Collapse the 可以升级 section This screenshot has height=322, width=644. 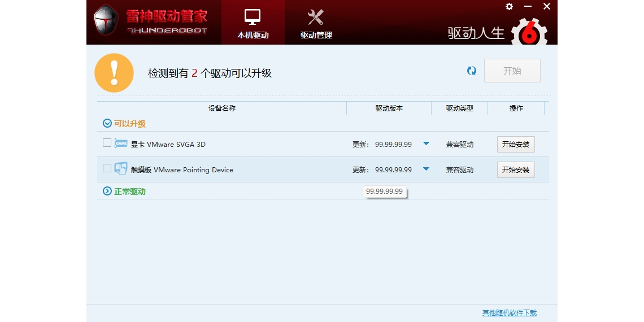coord(107,123)
